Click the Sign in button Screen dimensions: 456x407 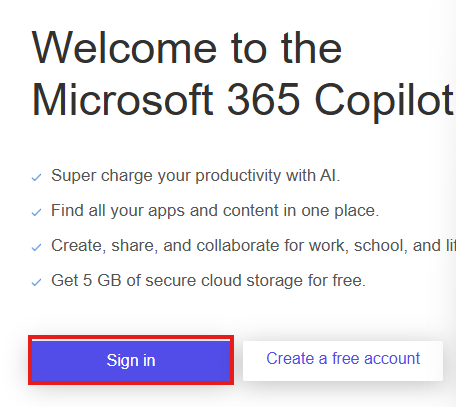click(x=131, y=360)
